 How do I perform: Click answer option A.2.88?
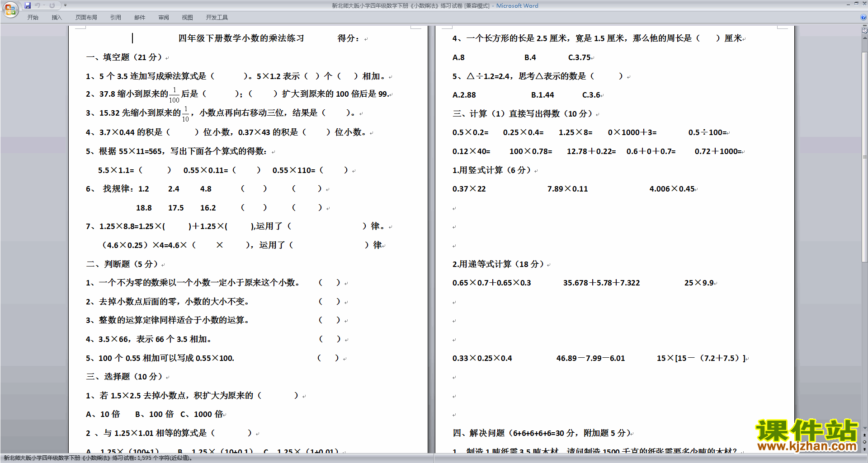(x=464, y=95)
